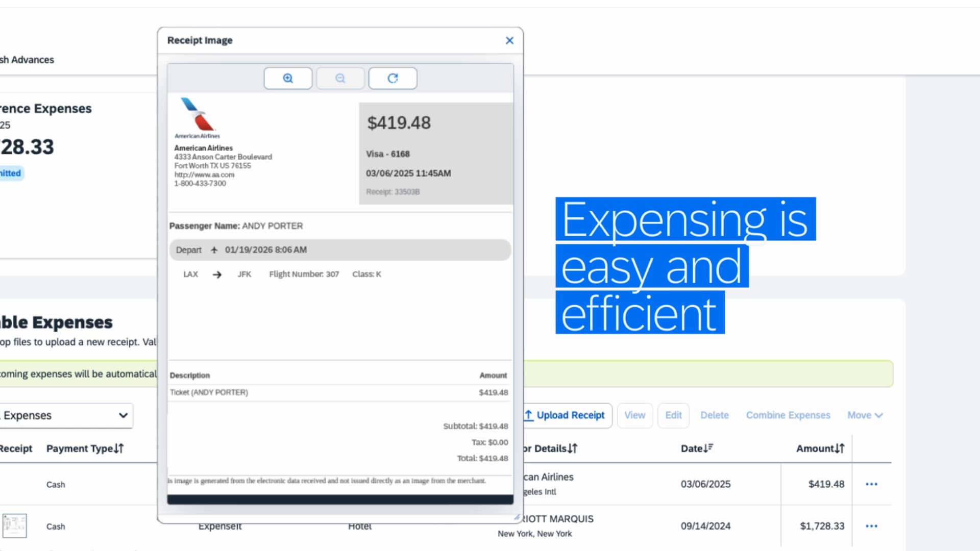This screenshot has height=551, width=980.
Task: Sort by Details column
Action: click(x=550, y=448)
